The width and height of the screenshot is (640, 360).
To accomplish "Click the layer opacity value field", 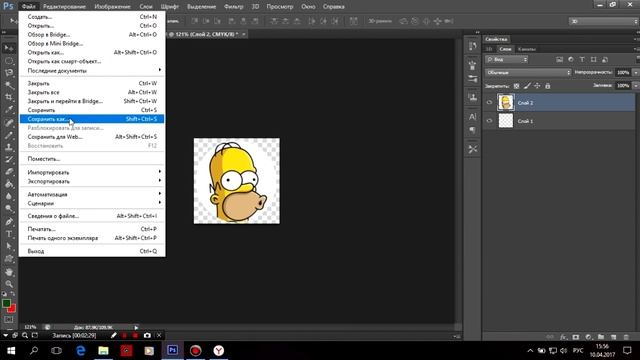I will coord(623,72).
